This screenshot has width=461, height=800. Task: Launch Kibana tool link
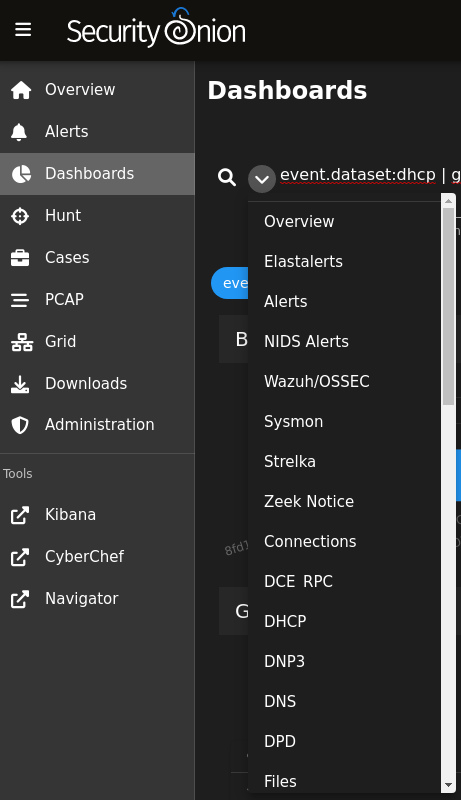(97, 515)
